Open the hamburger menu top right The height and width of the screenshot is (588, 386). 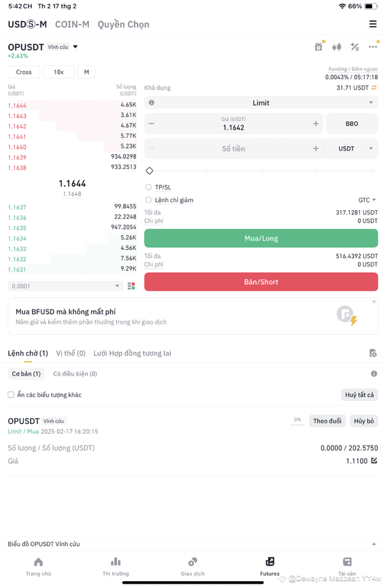(372, 24)
